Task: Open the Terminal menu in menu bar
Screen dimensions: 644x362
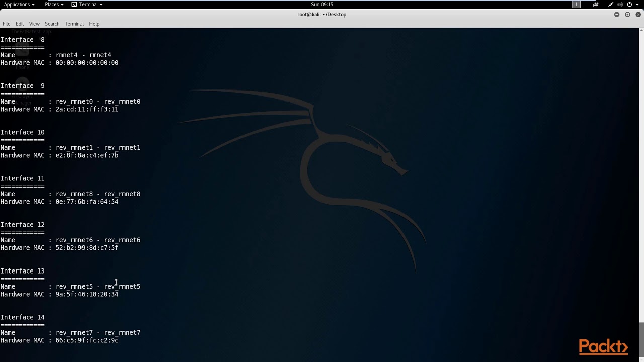Action: pos(74,24)
